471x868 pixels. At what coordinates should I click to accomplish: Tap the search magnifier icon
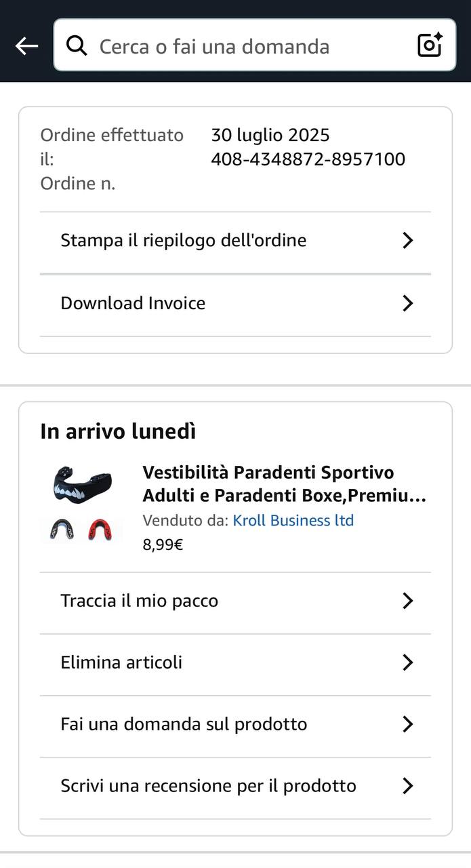click(77, 46)
